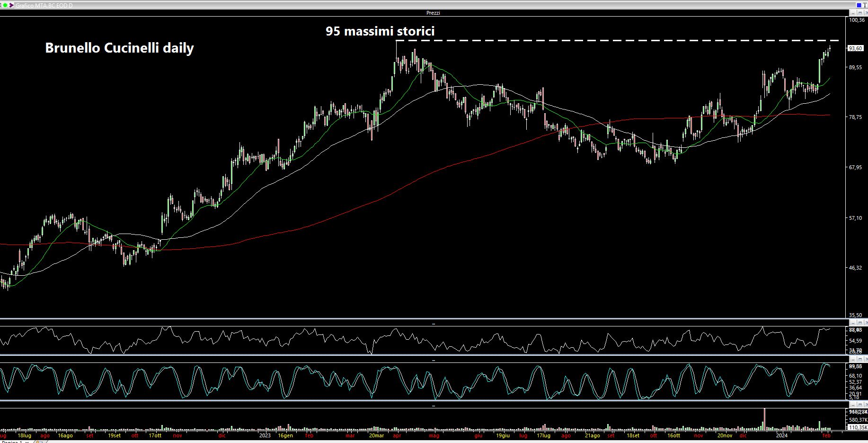The width and height of the screenshot is (868, 443).
Task: Click the 100,36 price axis label
Action: tap(857, 20)
